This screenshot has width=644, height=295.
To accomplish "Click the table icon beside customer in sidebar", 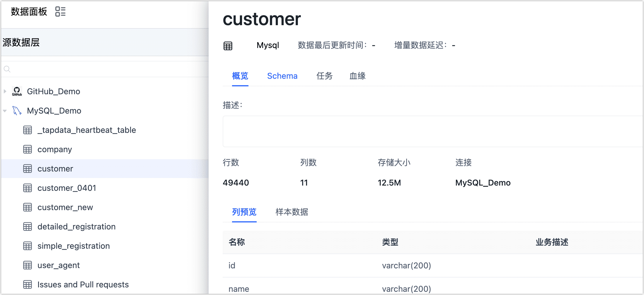I will click(27, 168).
